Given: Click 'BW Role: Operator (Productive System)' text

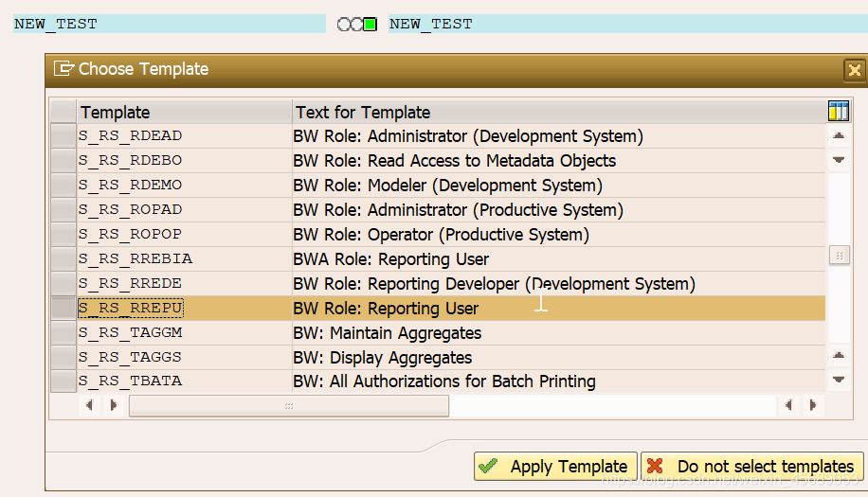Looking at the screenshot, I should tap(442, 235).
